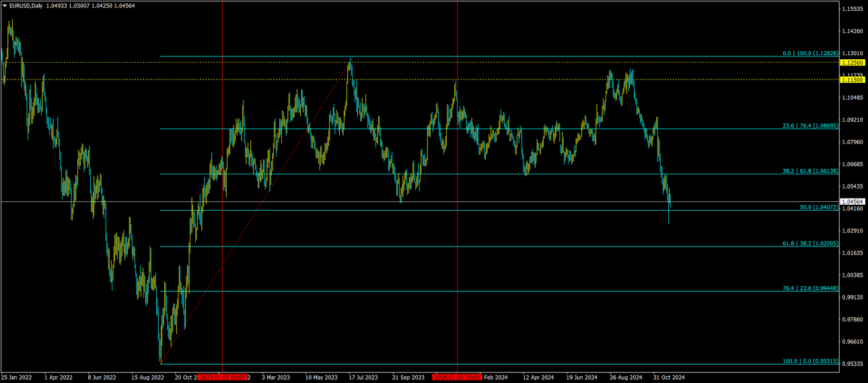868x383 pixels.
Task: Click the 12 Apr 2024 date label
Action: pyautogui.click(x=538, y=378)
